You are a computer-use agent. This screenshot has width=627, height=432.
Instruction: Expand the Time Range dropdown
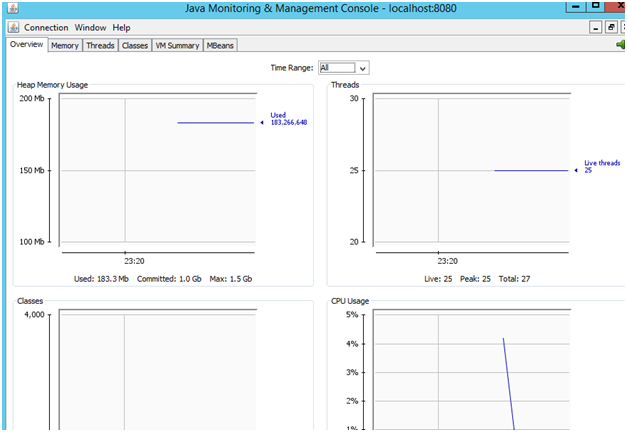[x=343, y=68]
